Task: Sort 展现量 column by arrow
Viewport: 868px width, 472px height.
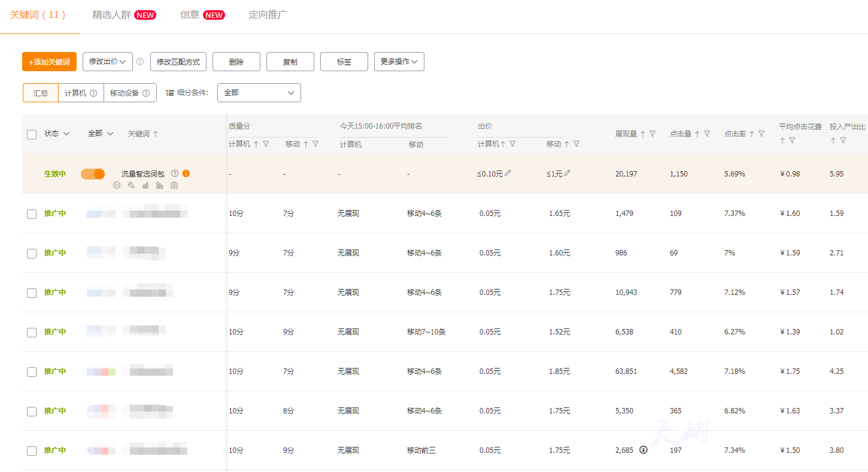Action: tap(643, 134)
